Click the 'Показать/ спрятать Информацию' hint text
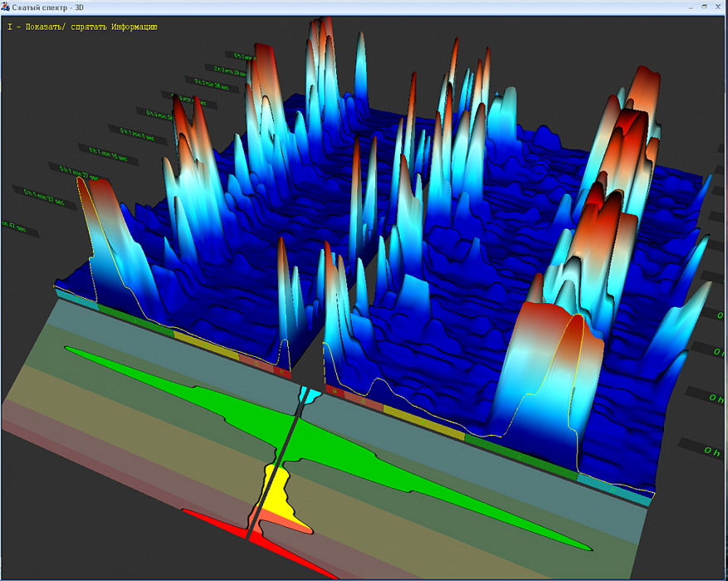 click(81, 27)
